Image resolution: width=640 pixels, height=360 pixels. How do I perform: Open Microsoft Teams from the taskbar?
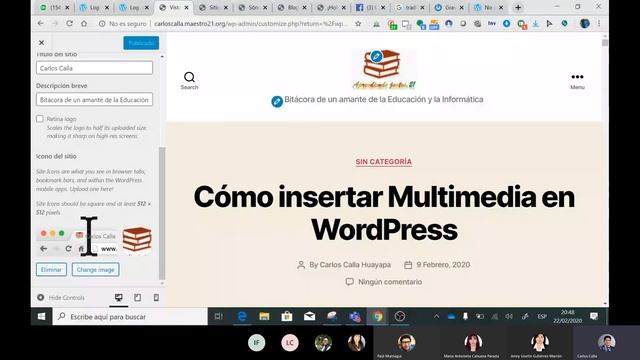click(x=354, y=316)
